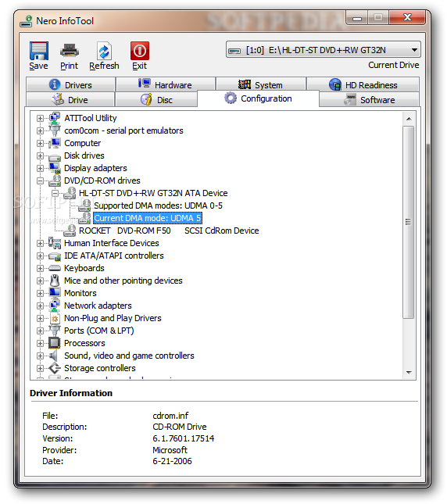447x504 pixels.
Task: Collapse the DVD/CD-ROM drives node
Action: coord(40,181)
